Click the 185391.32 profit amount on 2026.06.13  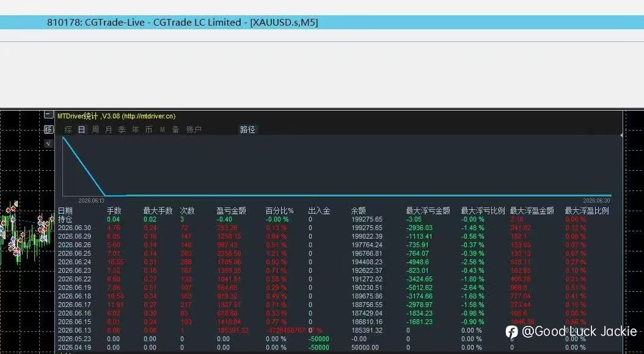point(234,330)
